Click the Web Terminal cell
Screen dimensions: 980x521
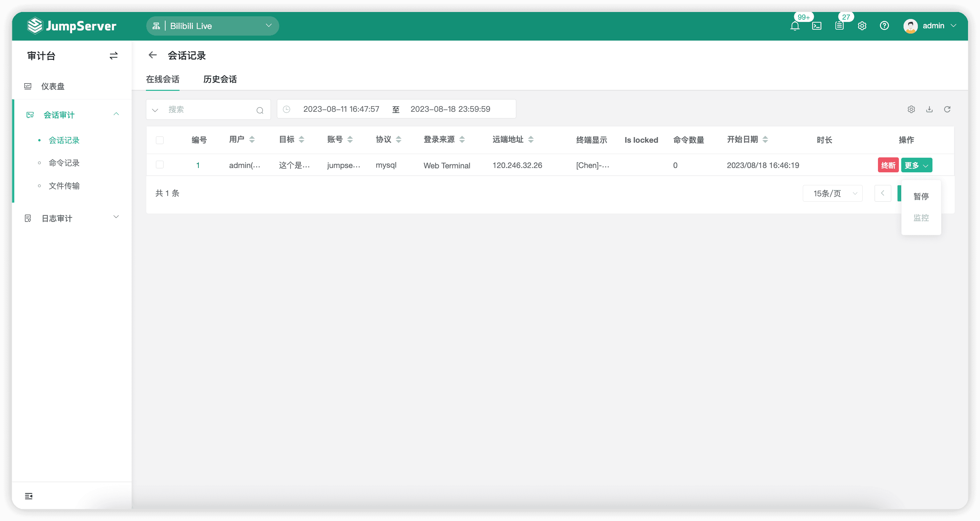447,165
